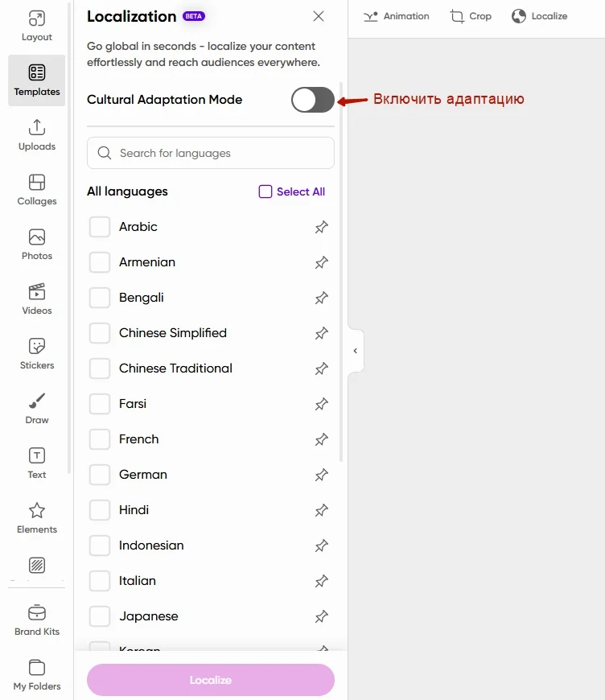Image resolution: width=605 pixels, height=700 pixels.
Task: Choose the Crop toolbar option
Action: tap(471, 16)
